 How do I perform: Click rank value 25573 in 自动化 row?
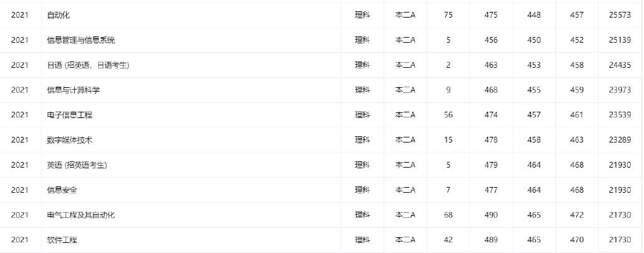click(620, 15)
